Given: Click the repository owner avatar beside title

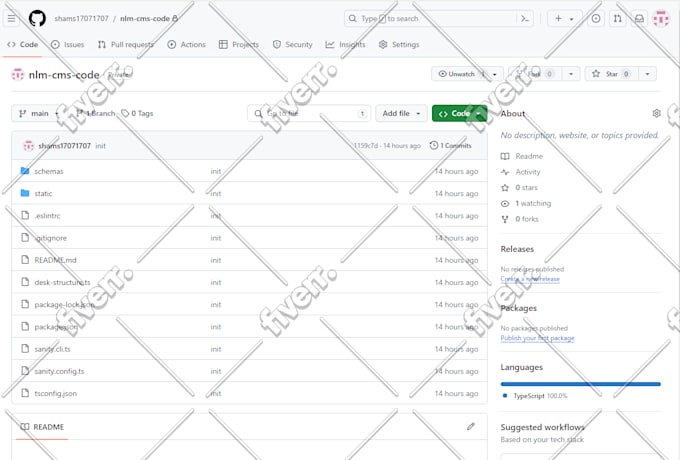Looking at the screenshot, I should click(x=18, y=74).
